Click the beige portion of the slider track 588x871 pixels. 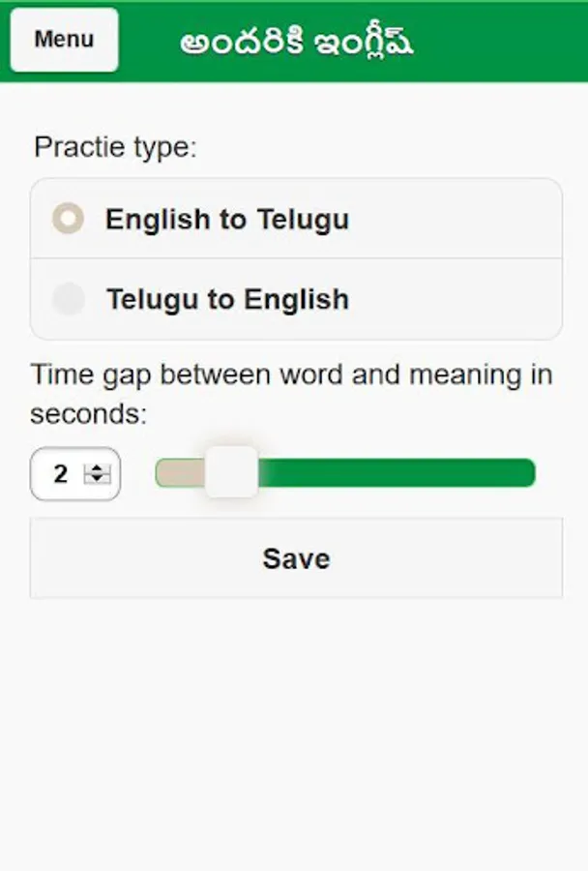click(x=181, y=473)
